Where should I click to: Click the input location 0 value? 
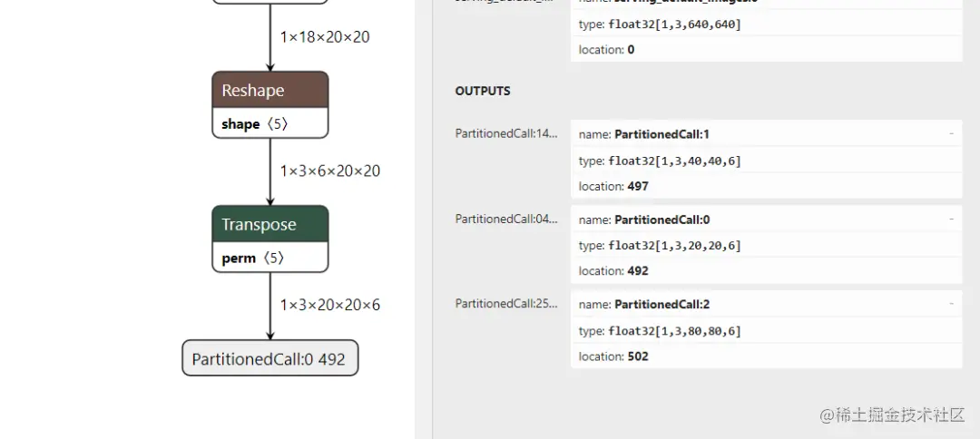pyautogui.click(x=766, y=49)
